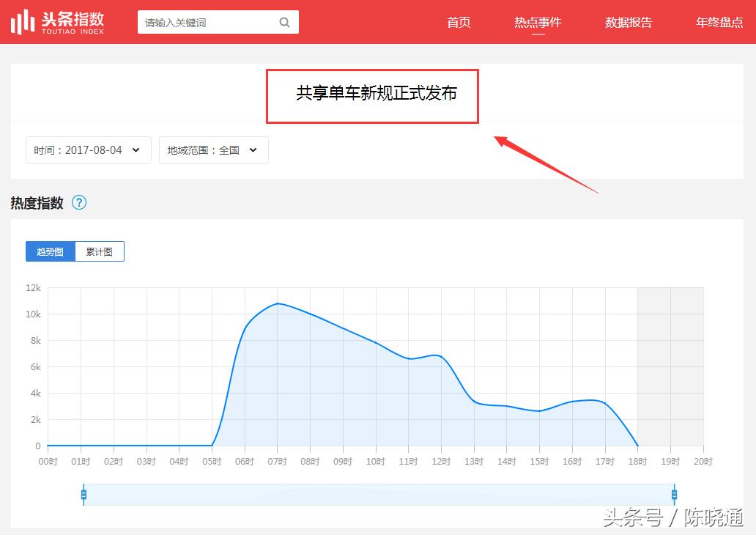This screenshot has height=535, width=756.
Task: Switch to the 数据报告 section
Action: (628, 22)
